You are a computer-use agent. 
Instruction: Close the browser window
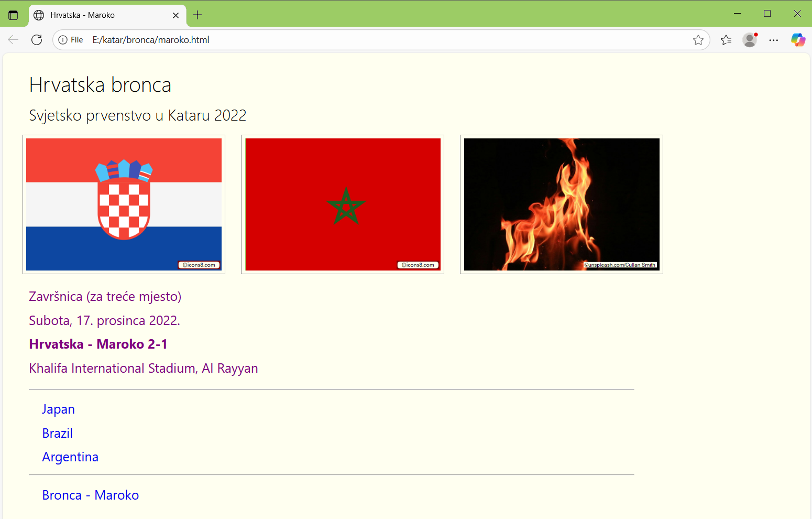tap(797, 14)
